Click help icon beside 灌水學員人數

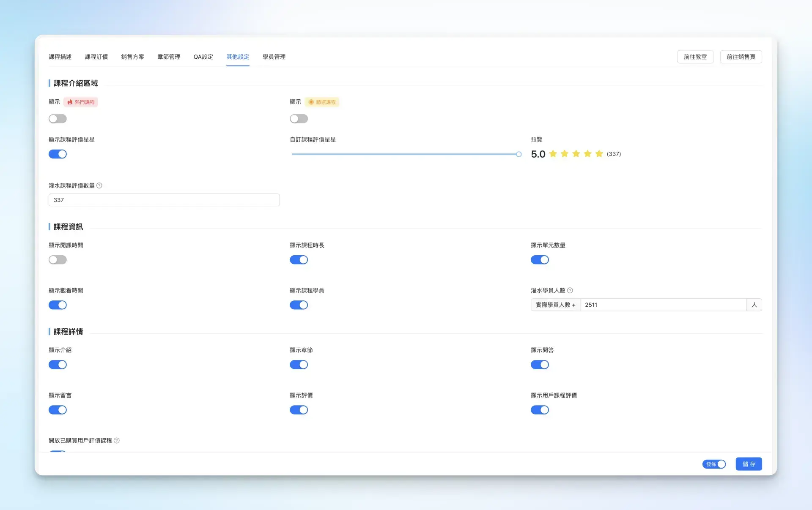click(x=570, y=290)
